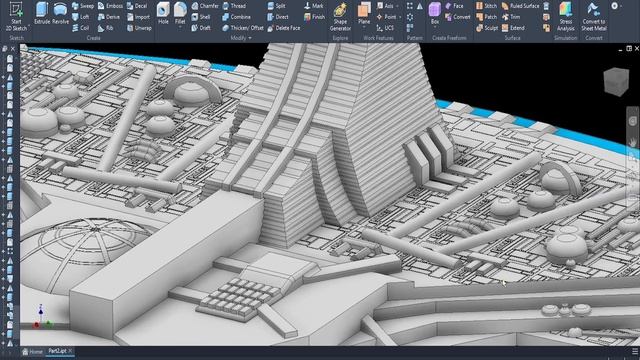
Task: Choose the Ruled Surface tool
Action: [x=520, y=6]
